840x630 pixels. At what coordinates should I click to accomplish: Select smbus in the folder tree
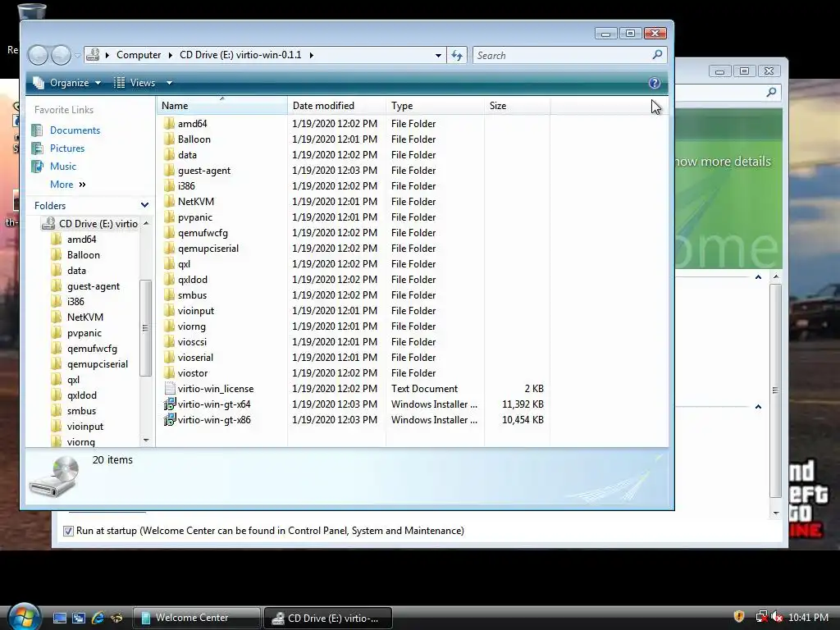coord(81,411)
